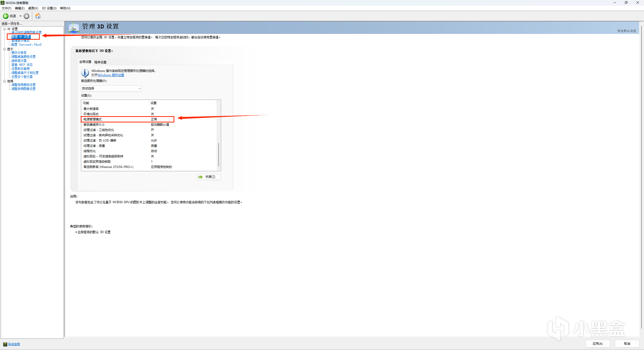Open the 首选图形处理器 dropdown

(111, 89)
